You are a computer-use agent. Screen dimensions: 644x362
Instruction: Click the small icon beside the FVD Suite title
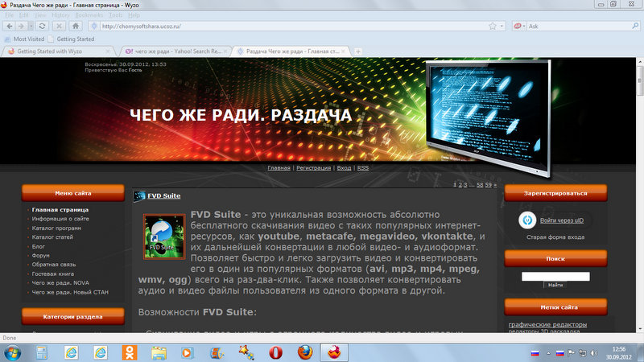point(139,196)
